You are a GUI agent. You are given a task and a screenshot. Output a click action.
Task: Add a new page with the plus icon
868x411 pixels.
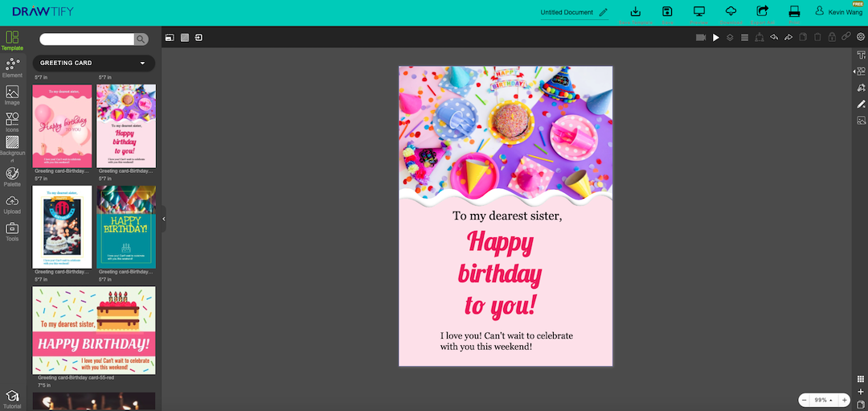point(861,392)
